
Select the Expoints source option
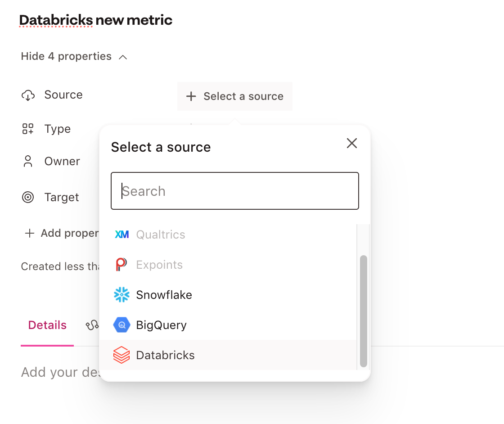click(x=228, y=265)
